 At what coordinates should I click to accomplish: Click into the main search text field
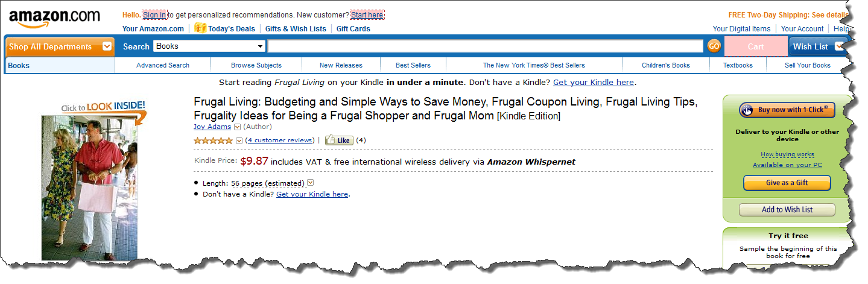[x=485, y=46]
